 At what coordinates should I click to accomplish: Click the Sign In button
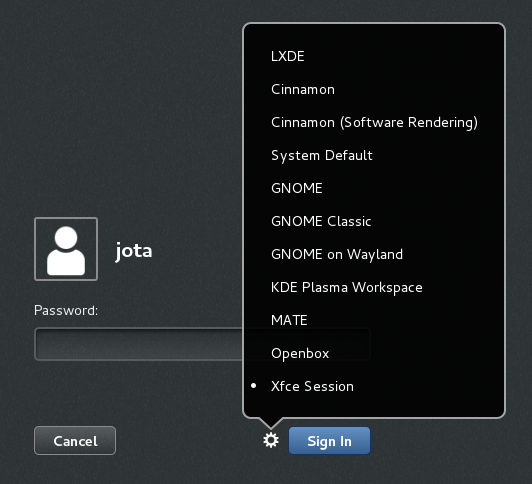click(329, 441)
